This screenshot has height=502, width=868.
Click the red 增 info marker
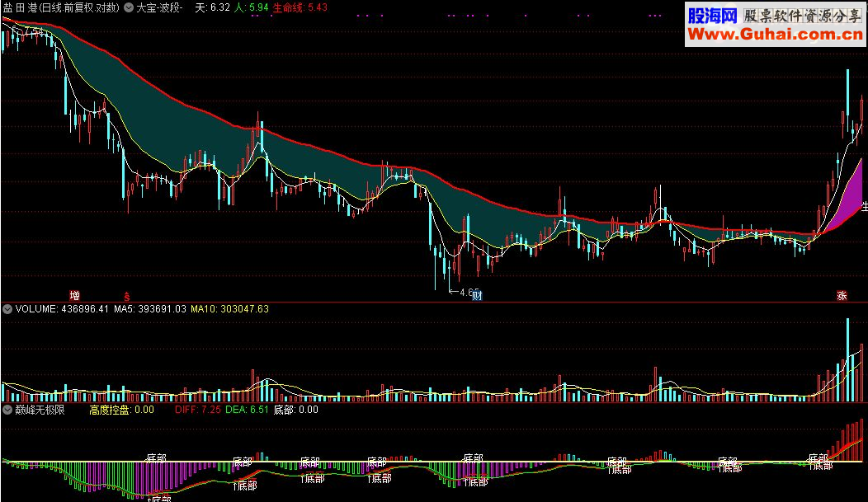point(74,295)
